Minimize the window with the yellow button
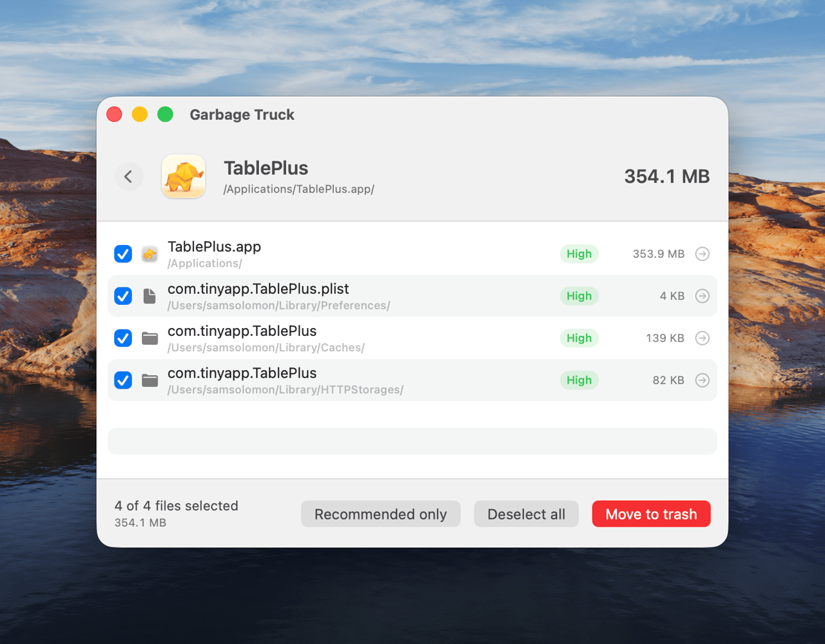This screenshot has width=825, height=644. [x=140, y=114]
